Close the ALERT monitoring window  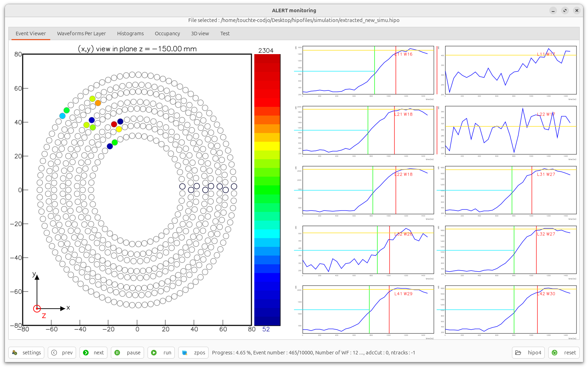point(577,10)
